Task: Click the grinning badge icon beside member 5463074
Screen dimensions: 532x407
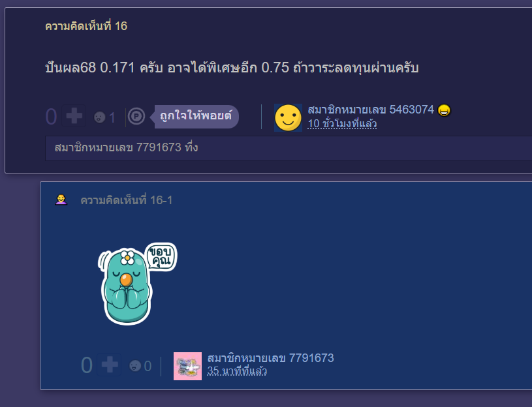Action: (x=444, y=110)
